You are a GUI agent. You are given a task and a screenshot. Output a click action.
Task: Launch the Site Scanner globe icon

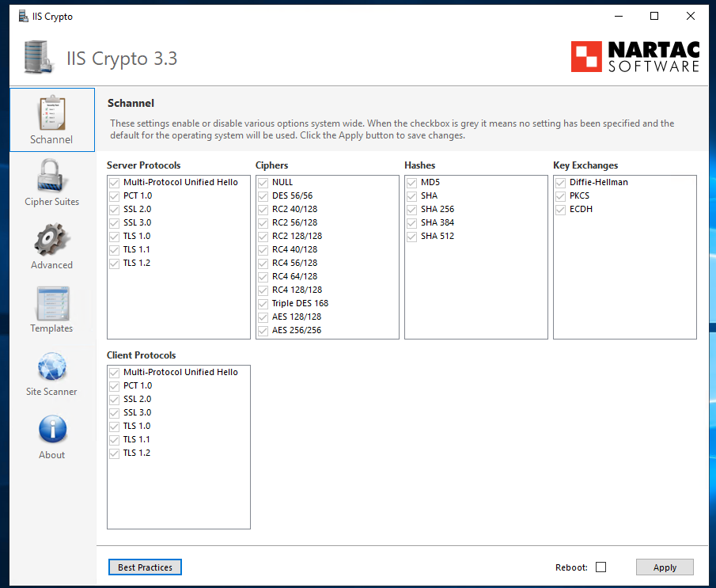[51, 366]
